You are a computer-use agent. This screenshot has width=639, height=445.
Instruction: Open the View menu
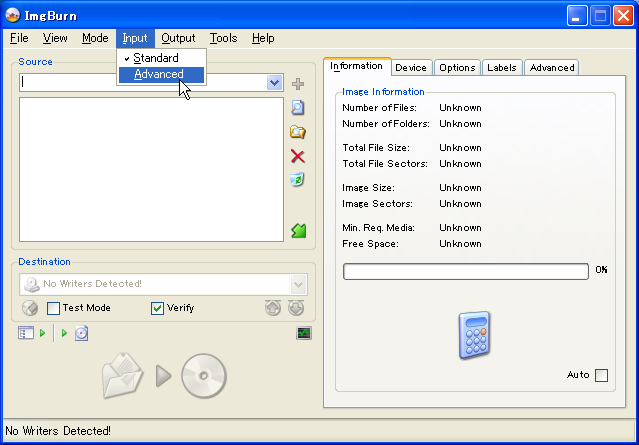click(55, 38)
